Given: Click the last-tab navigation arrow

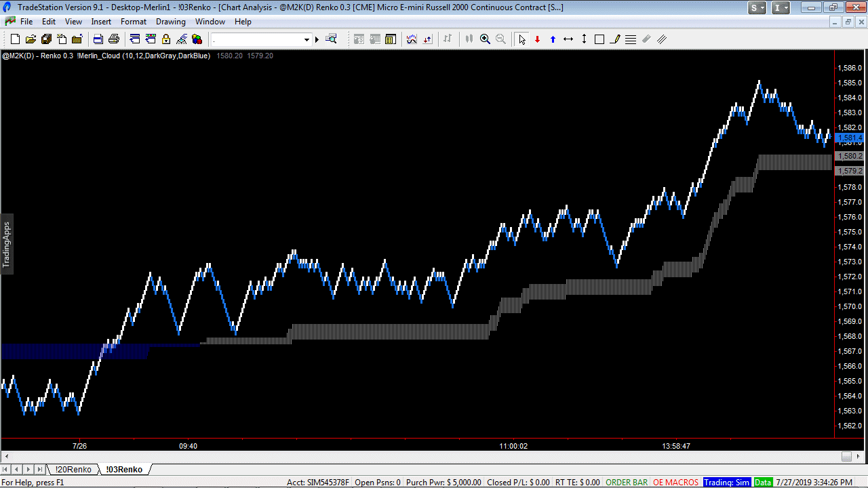Looking at the screenshot, I should 39,469.
